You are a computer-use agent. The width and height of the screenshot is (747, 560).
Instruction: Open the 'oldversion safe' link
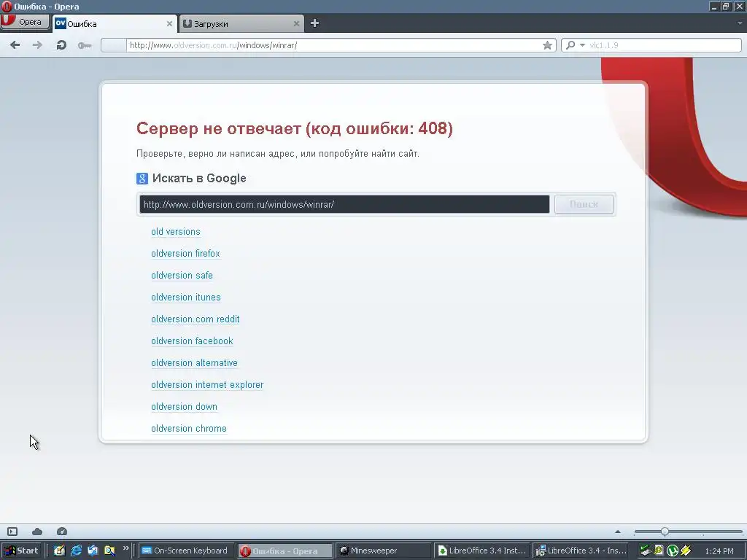[x=182, y=276]
